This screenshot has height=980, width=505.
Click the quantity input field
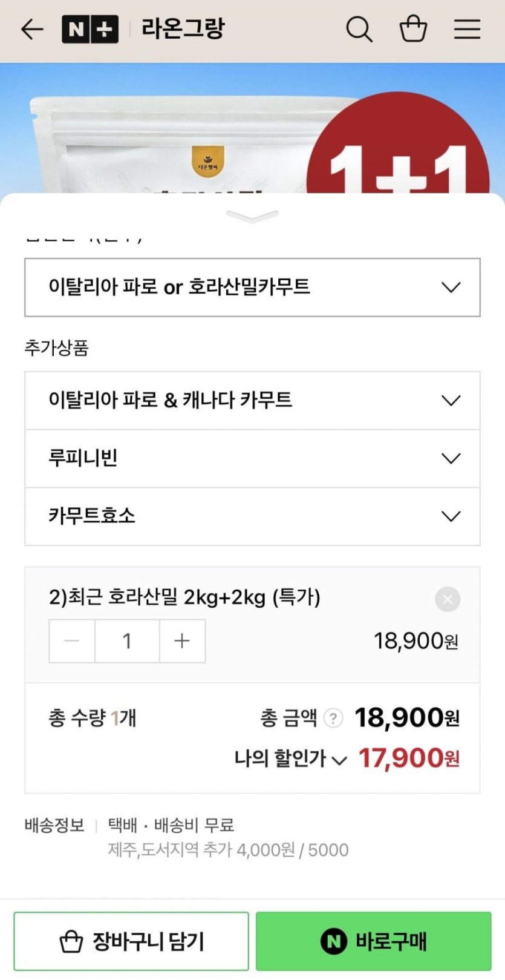(127, 641)
